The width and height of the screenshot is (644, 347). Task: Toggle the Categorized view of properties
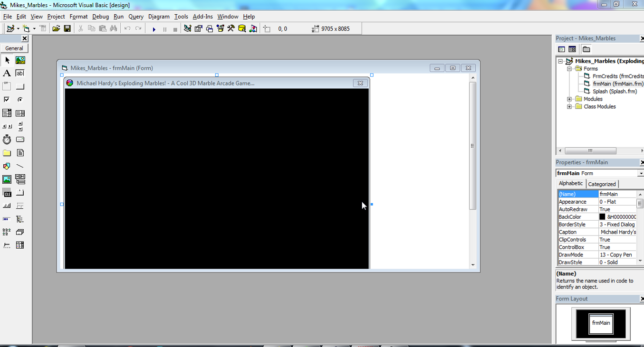(x=602, y=184)
